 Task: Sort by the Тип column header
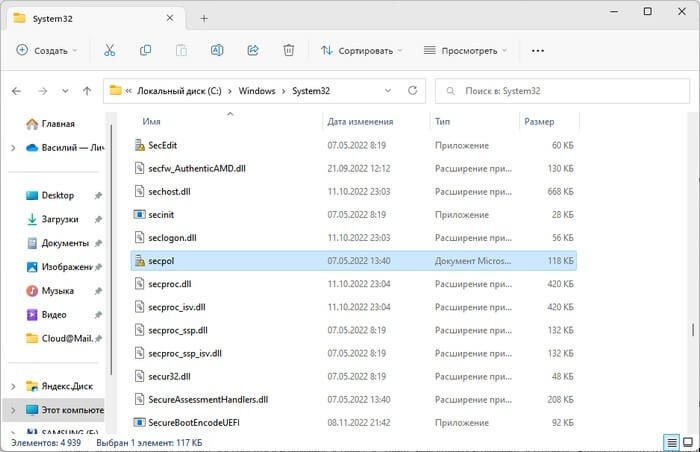[442, 121]
